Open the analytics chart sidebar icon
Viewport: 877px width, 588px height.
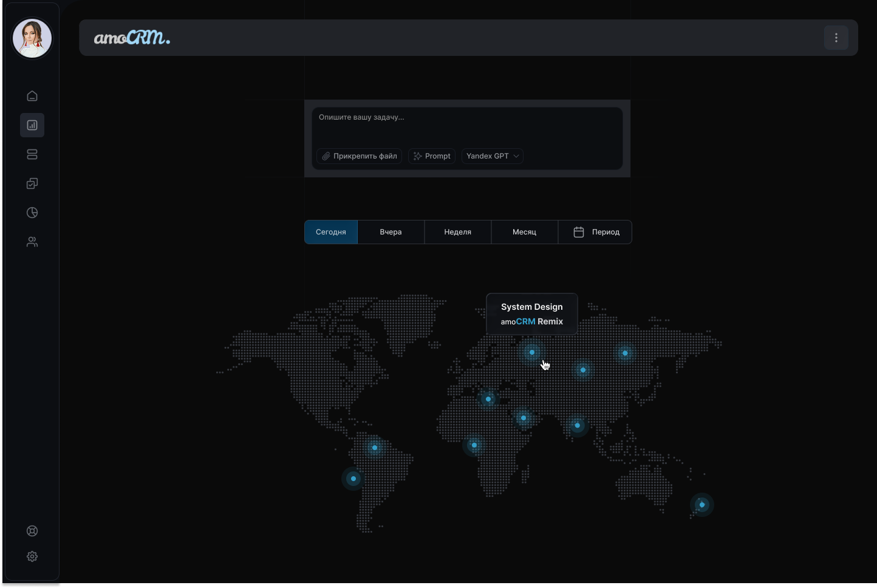point(32,125)
